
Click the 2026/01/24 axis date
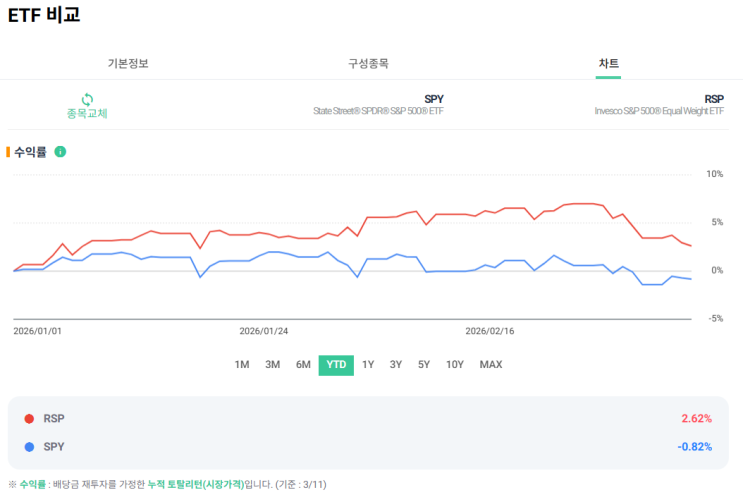(x=263, y=331)
